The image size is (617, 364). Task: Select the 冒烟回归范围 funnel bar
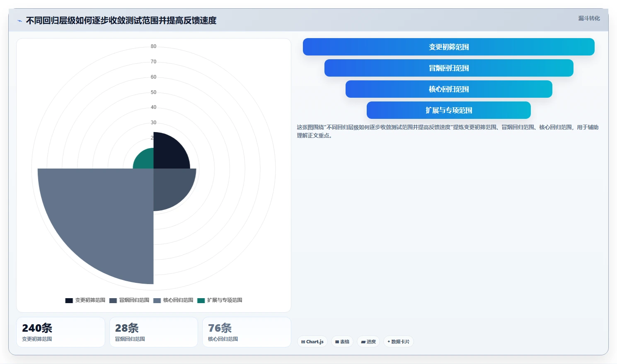pyautogui.click(x=449, y=68)
